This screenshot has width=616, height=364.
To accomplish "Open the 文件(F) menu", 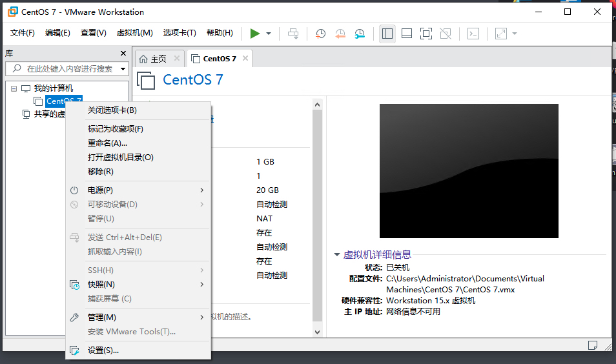I will pos(23,33).
